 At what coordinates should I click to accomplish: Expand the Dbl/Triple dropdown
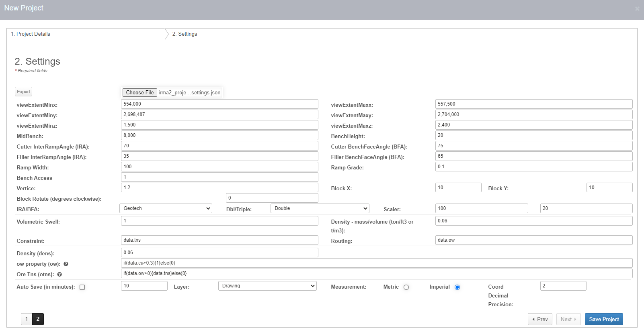tap(320, 208)
